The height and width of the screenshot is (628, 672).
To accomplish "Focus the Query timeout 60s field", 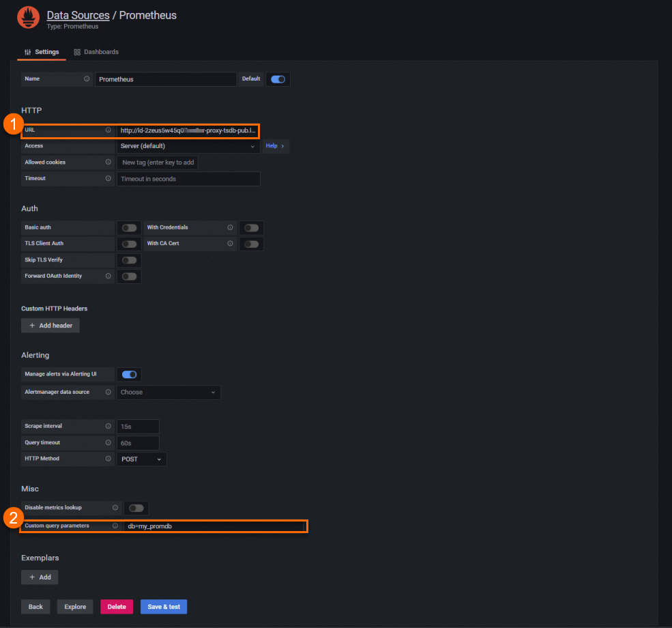I will coord(138,443).
